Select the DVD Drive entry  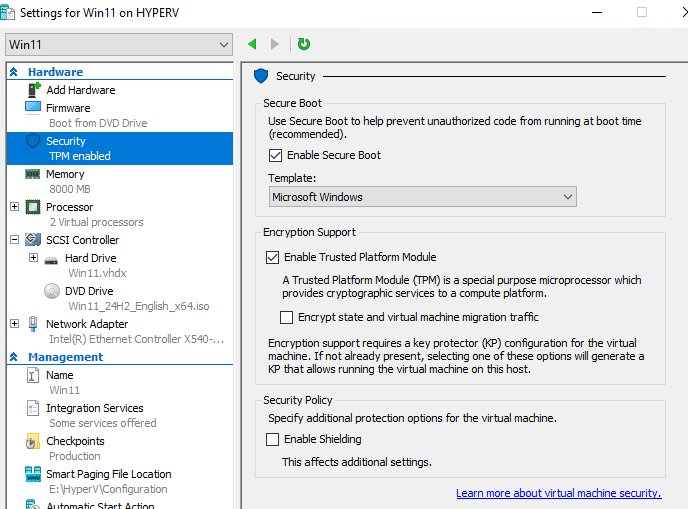point(89,291)
